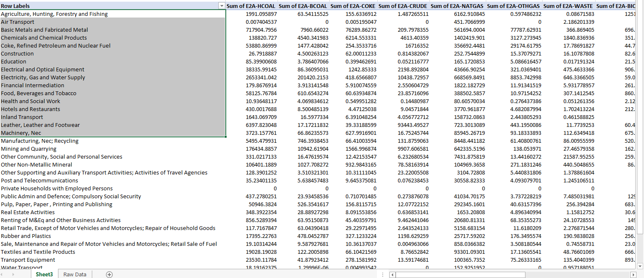Click CRUDE value 93443.49527

(413, 125)
